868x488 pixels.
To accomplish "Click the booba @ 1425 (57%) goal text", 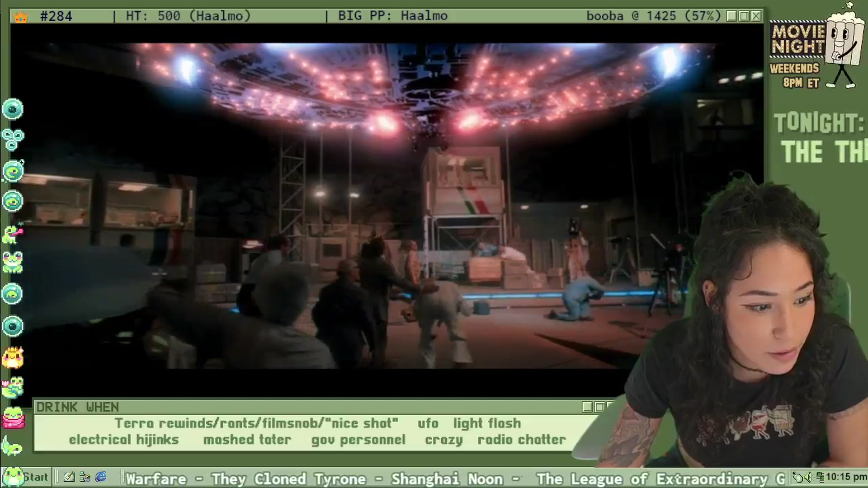I will [654, 16].
